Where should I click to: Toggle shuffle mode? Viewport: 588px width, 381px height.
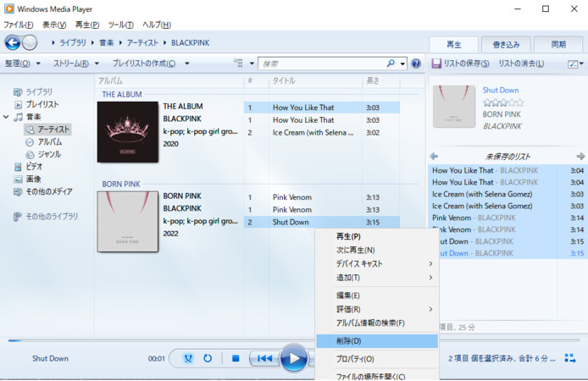coord(188,358)
